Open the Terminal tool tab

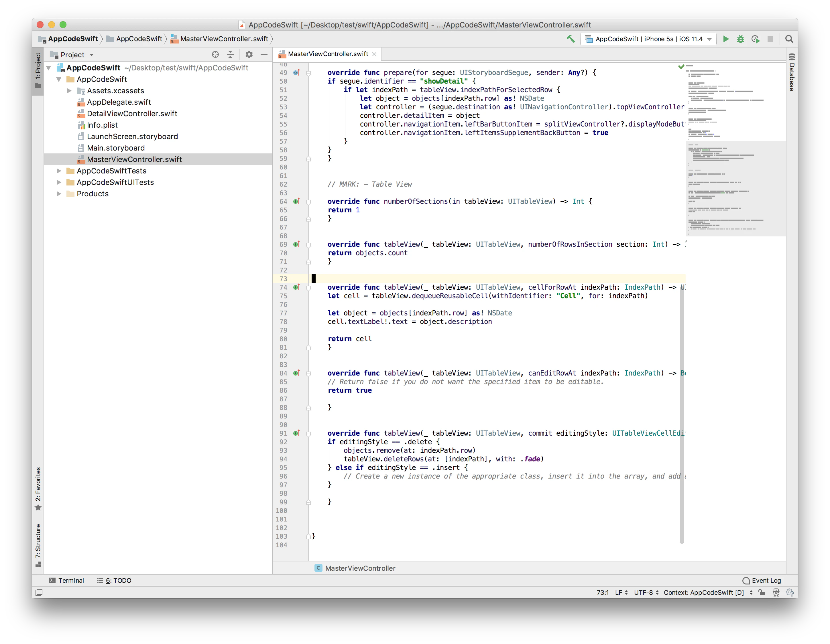point(66,580)
